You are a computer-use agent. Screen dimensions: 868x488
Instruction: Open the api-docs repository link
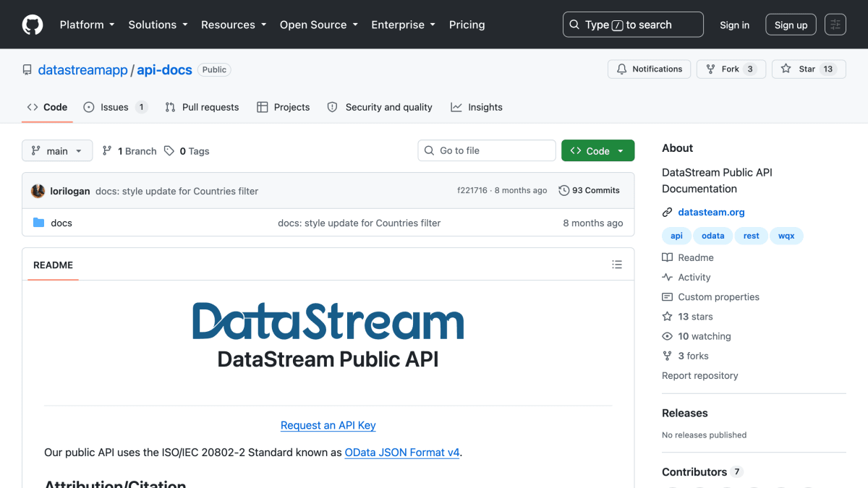coord(164,70)
